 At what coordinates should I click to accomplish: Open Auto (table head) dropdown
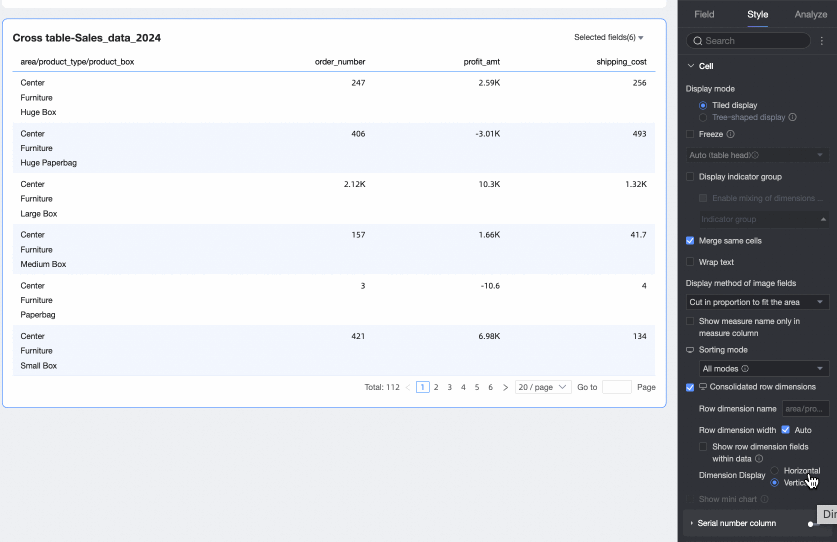point(757,155)
